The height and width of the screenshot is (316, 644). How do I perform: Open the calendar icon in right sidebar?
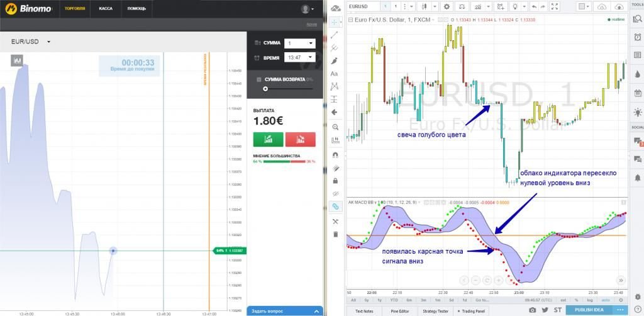638,93
